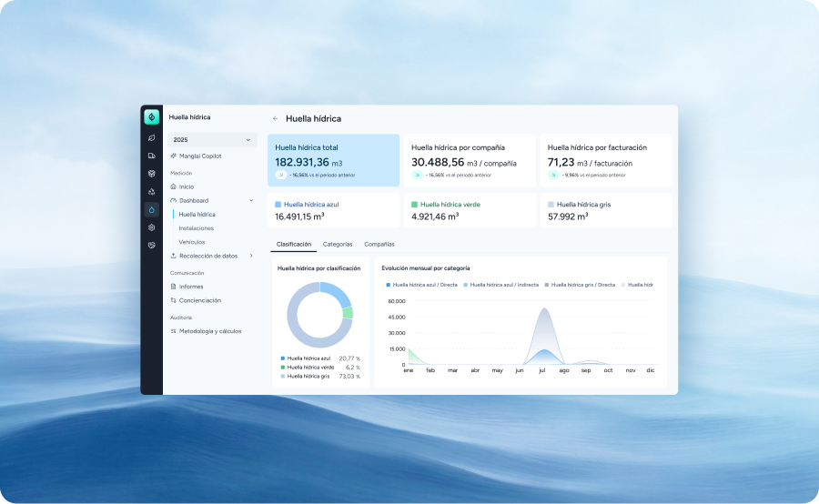Select the Huella hídrica por facturación card
Viewport: 819px width, 504px height.
(x=606, y=160)
